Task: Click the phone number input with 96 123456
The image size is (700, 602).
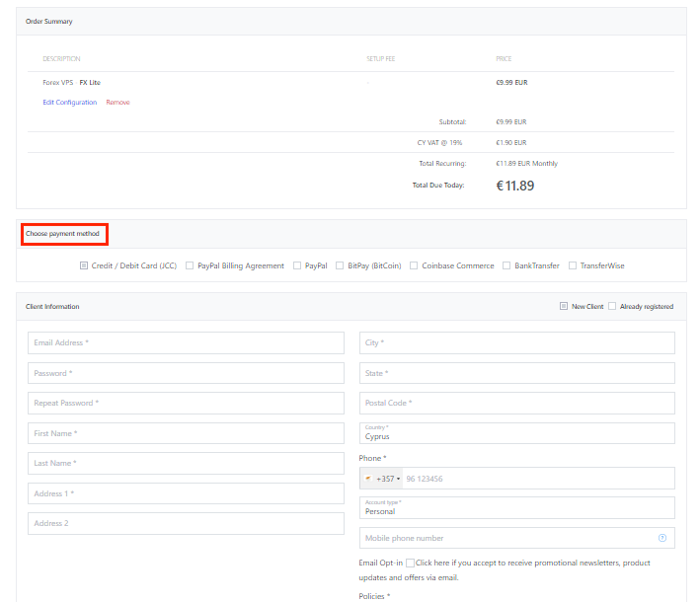Action: (x=538, y=479)
